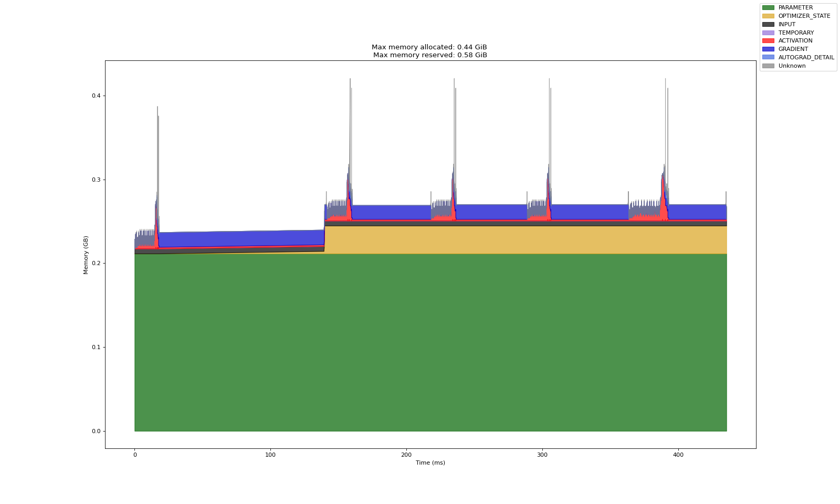The width and height of the screenshot is (840, 504).
Task: Click the "Max memory allocated: 0.44 GiB" title
Action: pos(430,47)
